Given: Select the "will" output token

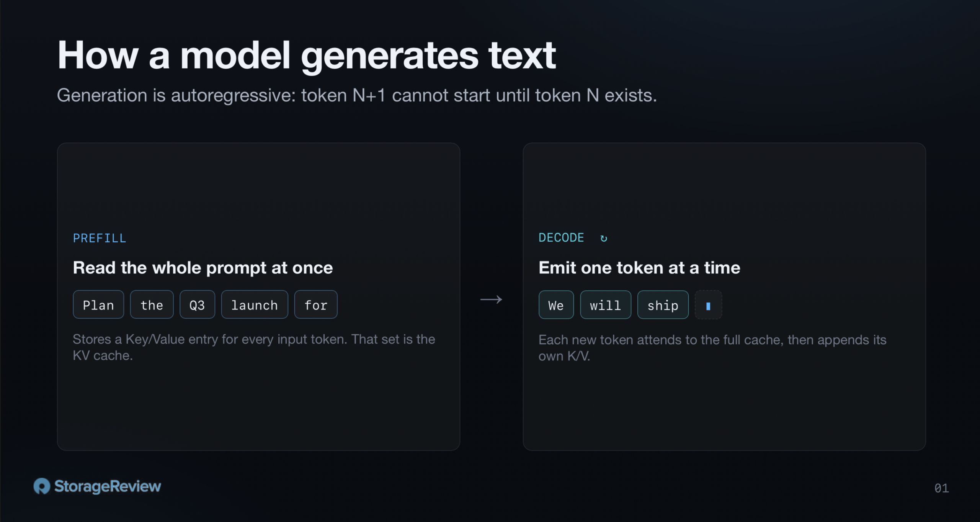Looking at the screenshot, I should [606, 305].
